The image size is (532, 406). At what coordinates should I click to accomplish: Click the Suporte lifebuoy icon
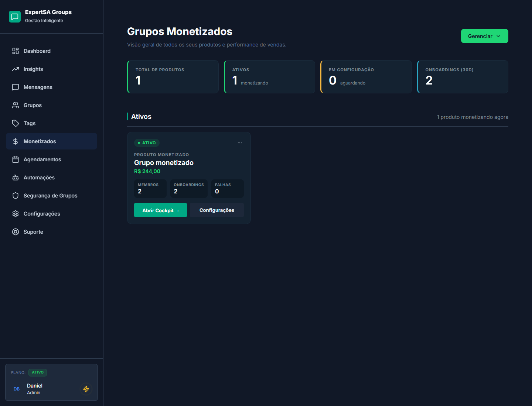(16, 232)
